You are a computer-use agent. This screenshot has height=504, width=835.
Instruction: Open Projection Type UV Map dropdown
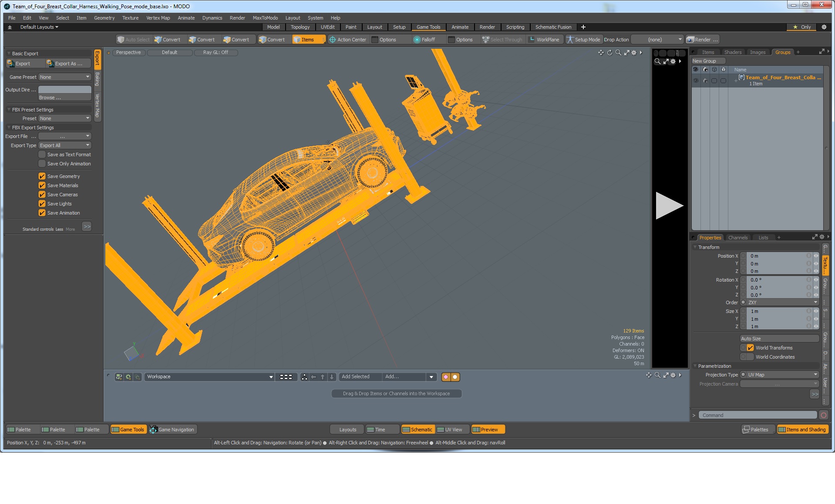coord(783,375)
